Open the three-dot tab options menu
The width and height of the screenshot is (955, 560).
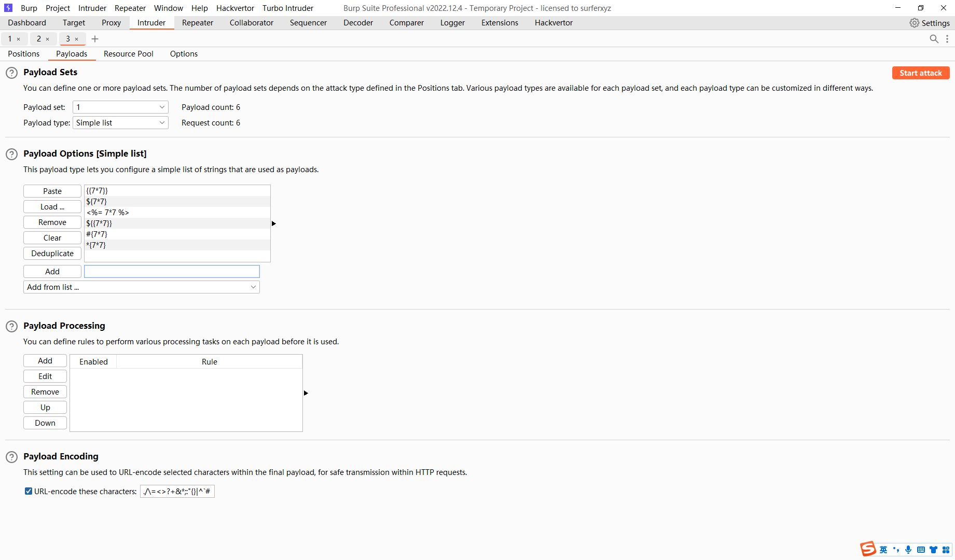click(x=947, y=39)
